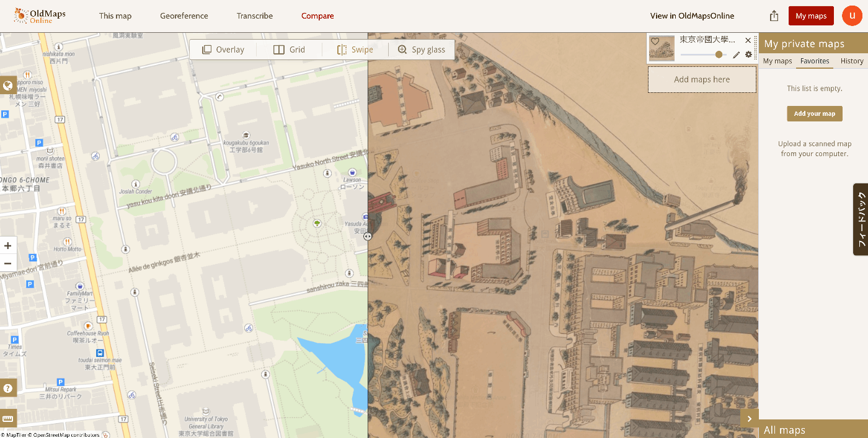Click 'This list is empty.' text

(x=815, y=89)
